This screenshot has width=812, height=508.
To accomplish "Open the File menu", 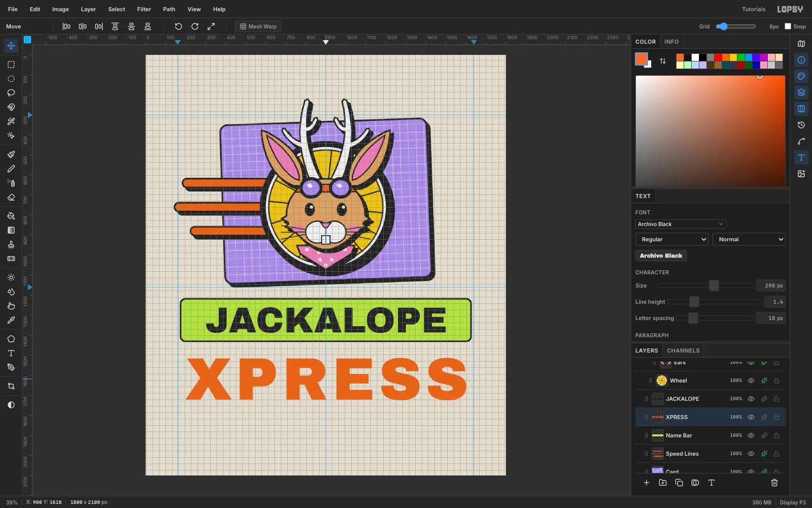I will pyautogui.click(x=13, y=9).
